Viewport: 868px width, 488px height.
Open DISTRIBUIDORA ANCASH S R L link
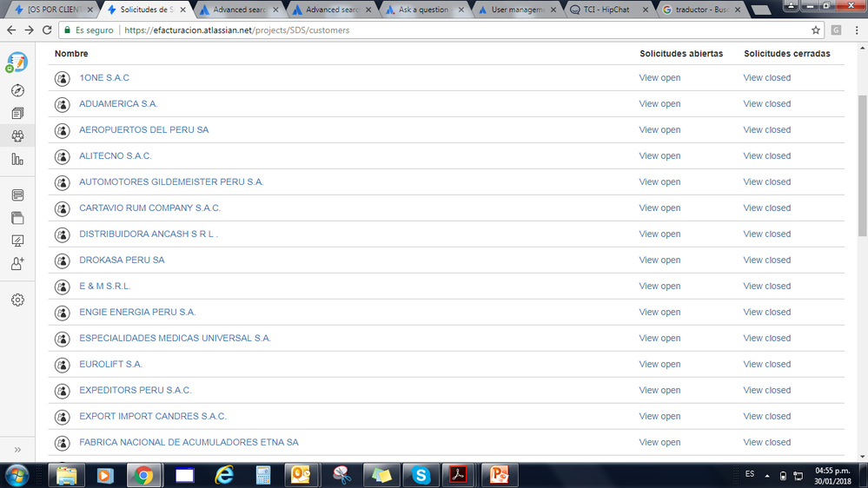pyautogui.click(x=149, y=234)
